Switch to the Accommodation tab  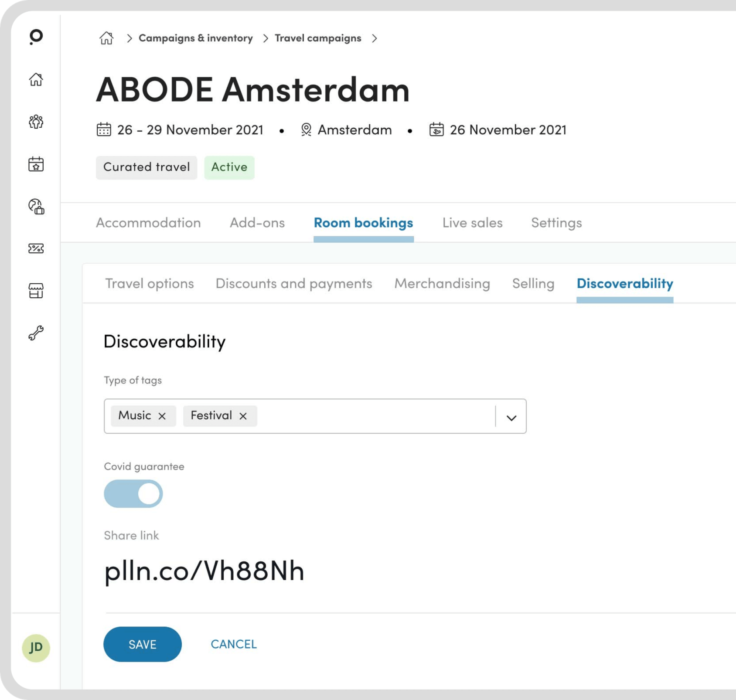148,223
